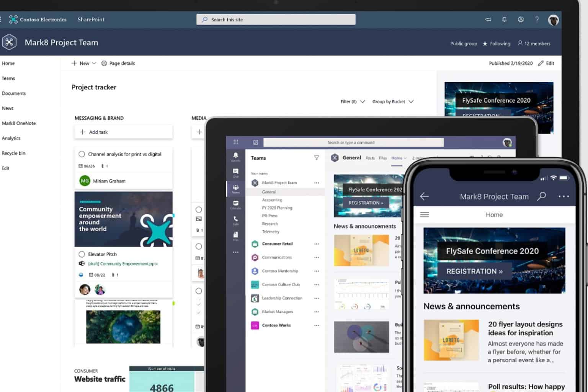Tap the search magnifier in the phone app
The width and height of the screenshot is (588, 392).
tap(541, 196)
